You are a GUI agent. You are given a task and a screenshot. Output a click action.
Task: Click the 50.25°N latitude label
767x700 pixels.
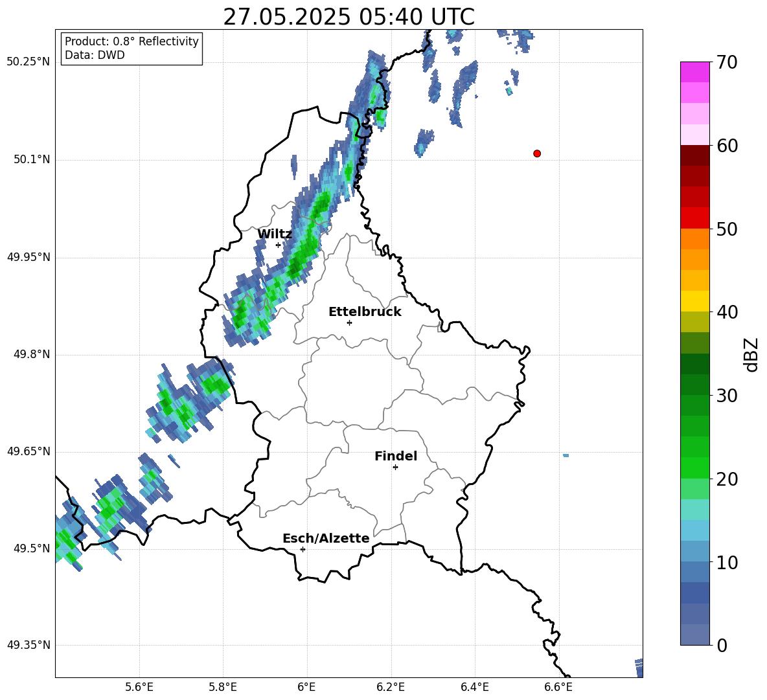29,62
